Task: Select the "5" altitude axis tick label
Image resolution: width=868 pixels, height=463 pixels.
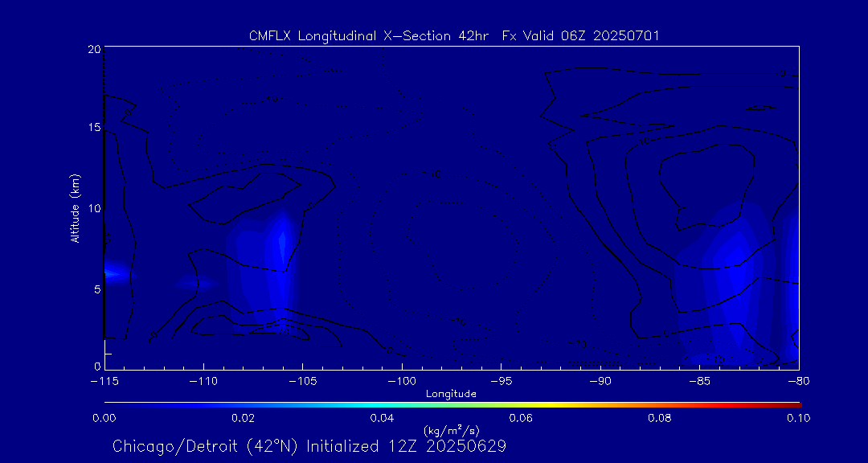Action: click(x=97, y=289)
